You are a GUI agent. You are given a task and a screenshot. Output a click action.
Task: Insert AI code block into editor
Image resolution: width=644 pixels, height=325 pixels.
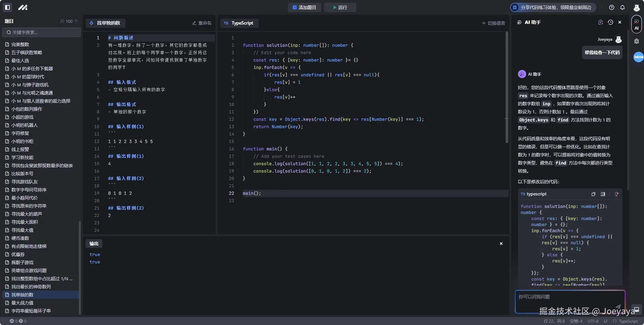pos(603,194)
